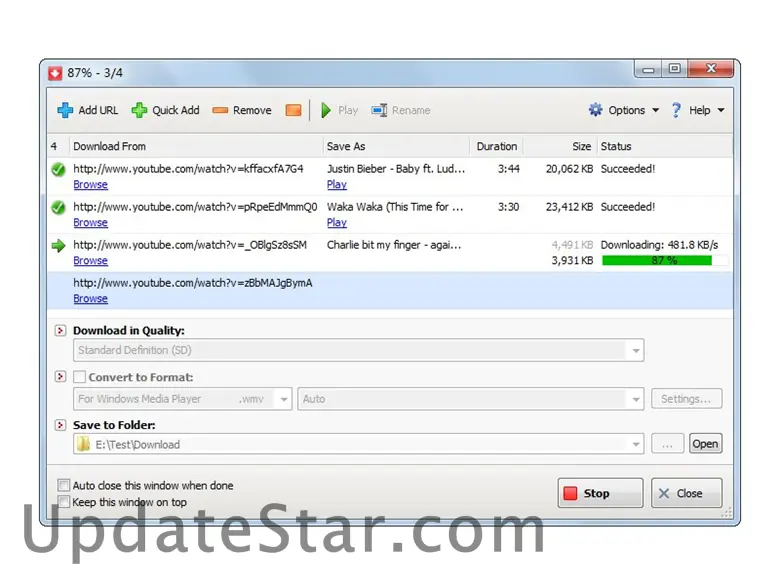The image size is (780, 585).
Task: Click the Quick Add green plus icon
Action: pos(139,110)
